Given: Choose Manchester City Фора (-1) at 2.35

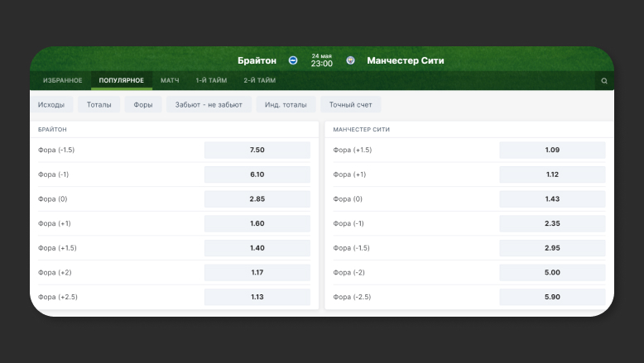Looking at the screenshot, I should [552, 223].
